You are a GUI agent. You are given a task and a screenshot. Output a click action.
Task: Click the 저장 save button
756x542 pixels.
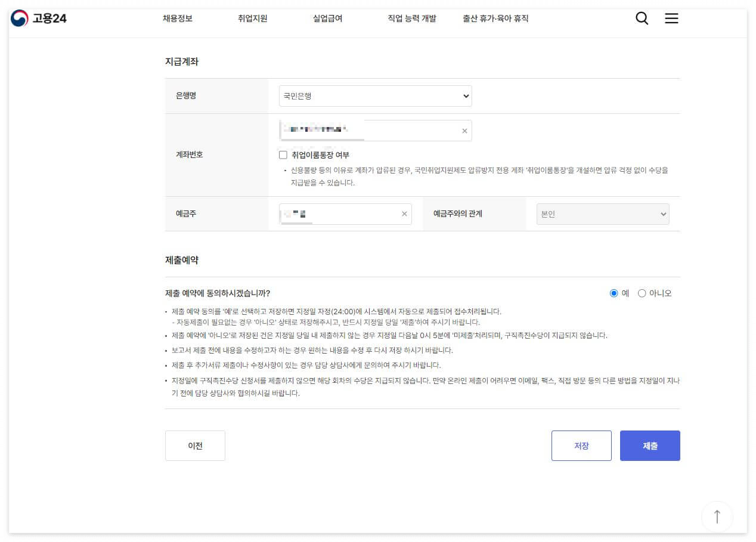pos(581,445)
